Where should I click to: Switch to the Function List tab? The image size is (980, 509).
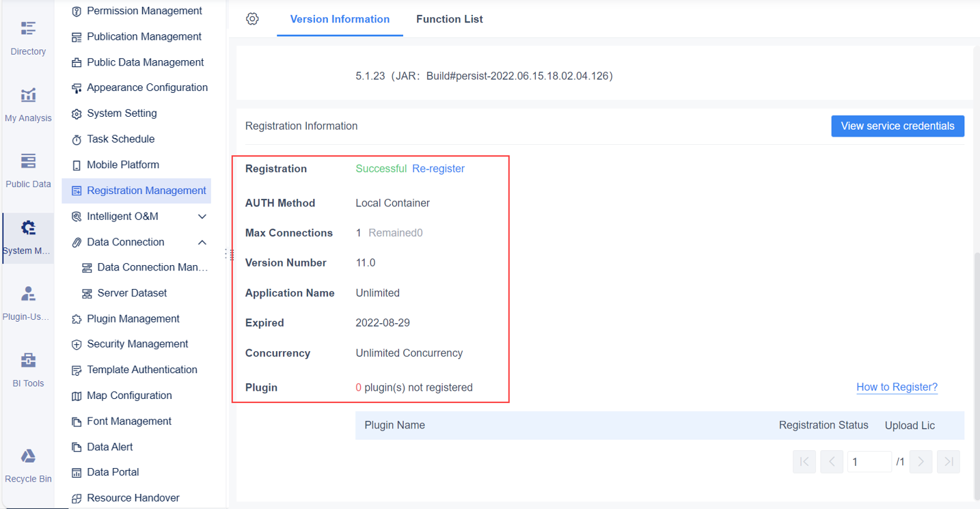tap(449, 19)
